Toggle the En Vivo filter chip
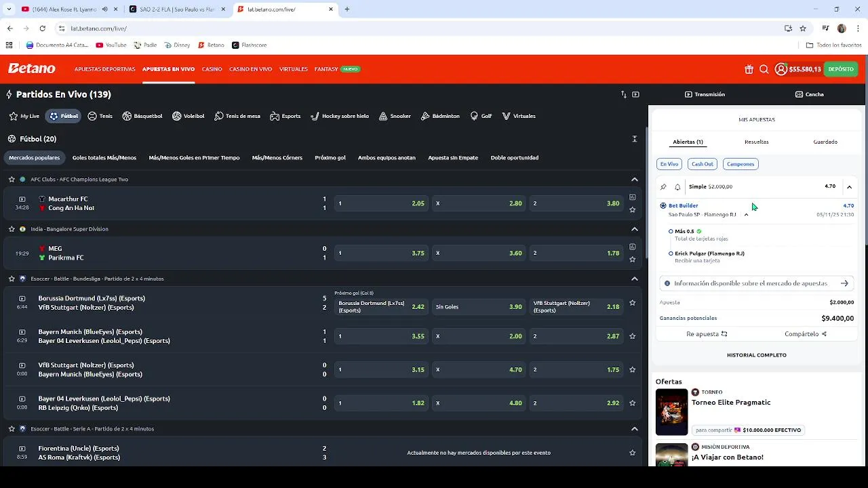 669,164
